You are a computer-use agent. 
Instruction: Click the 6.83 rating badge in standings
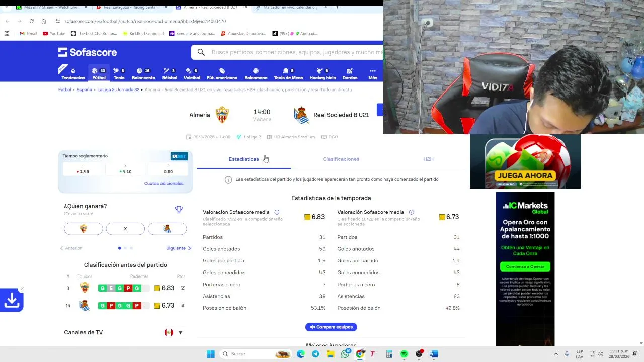pos(165,288)
